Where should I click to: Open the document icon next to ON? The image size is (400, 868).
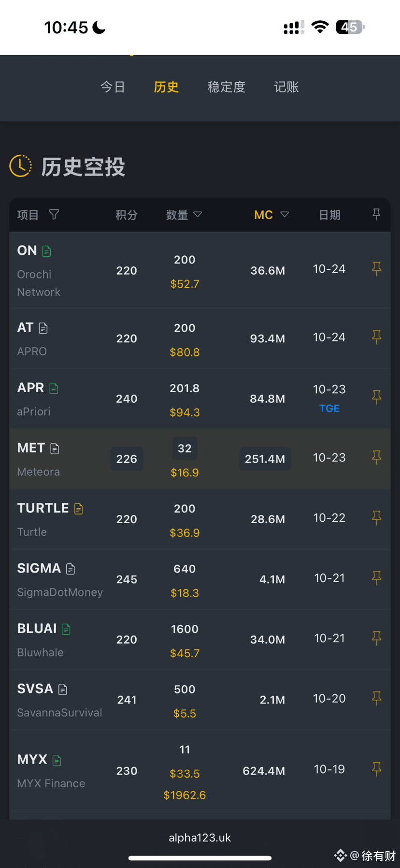(x=47, y=251)
